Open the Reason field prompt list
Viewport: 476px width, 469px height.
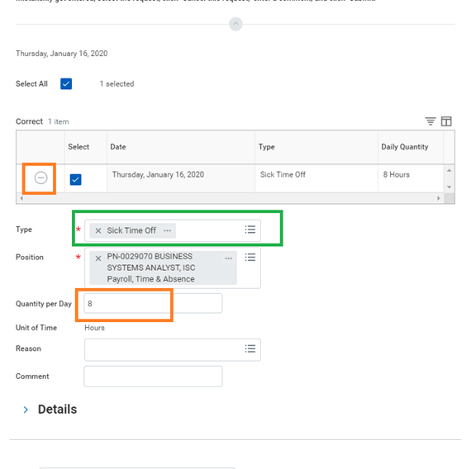tap(250, 348)
